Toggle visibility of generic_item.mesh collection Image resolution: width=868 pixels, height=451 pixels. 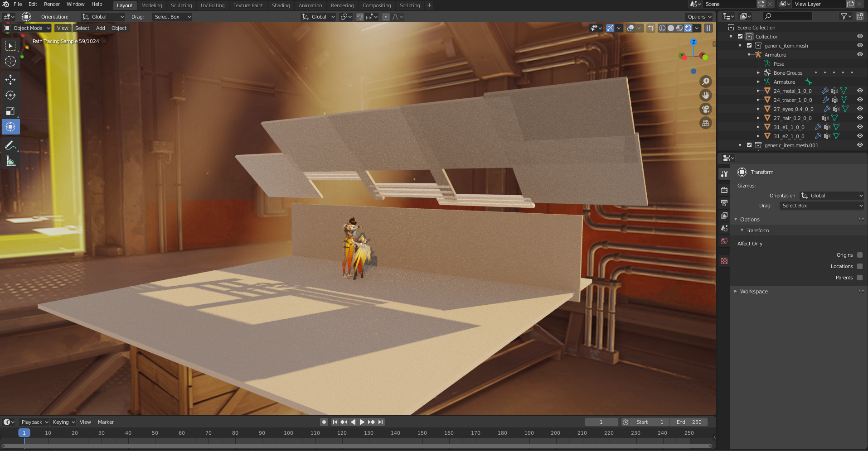(x=860, y=45)
